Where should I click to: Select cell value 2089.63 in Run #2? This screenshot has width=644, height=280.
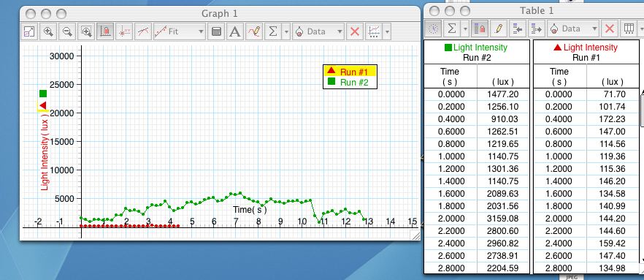pos(502,193)
